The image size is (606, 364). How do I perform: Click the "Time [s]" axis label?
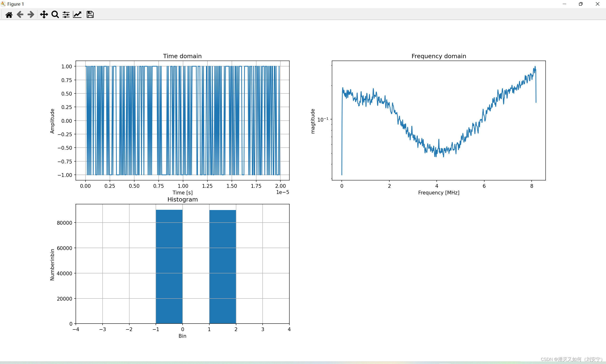click(182, 193)
